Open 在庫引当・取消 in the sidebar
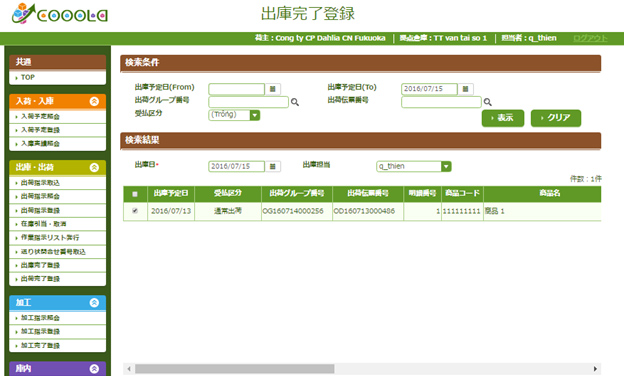624x376 pixels. 58,224
